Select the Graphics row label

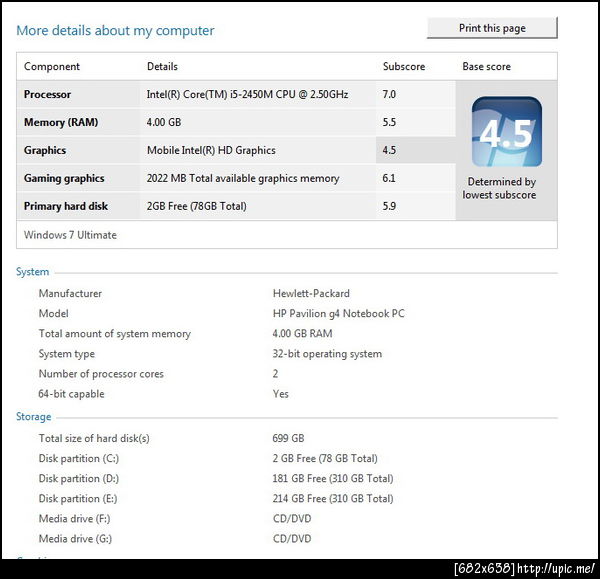pyautogui.click(x=45, y=150)
